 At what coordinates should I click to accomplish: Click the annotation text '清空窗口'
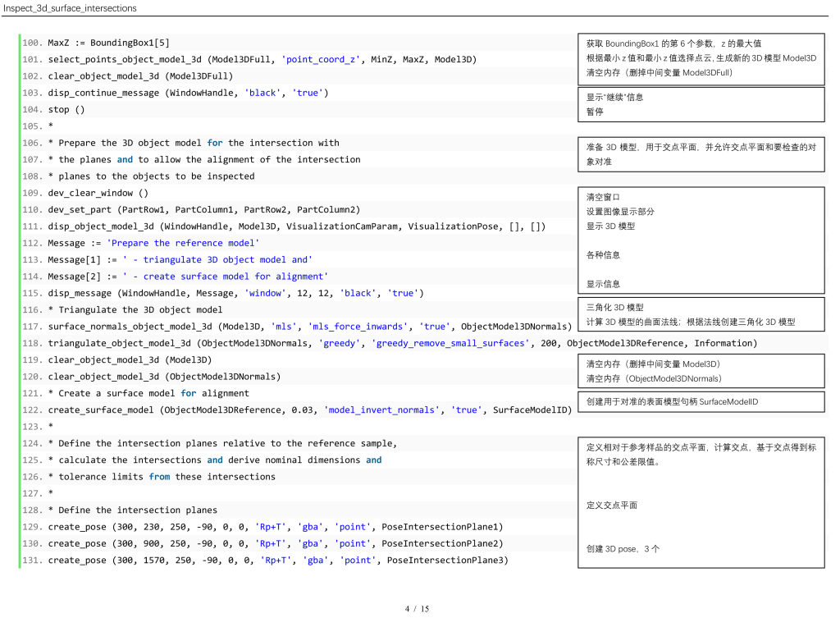click(x=603, y=197)
